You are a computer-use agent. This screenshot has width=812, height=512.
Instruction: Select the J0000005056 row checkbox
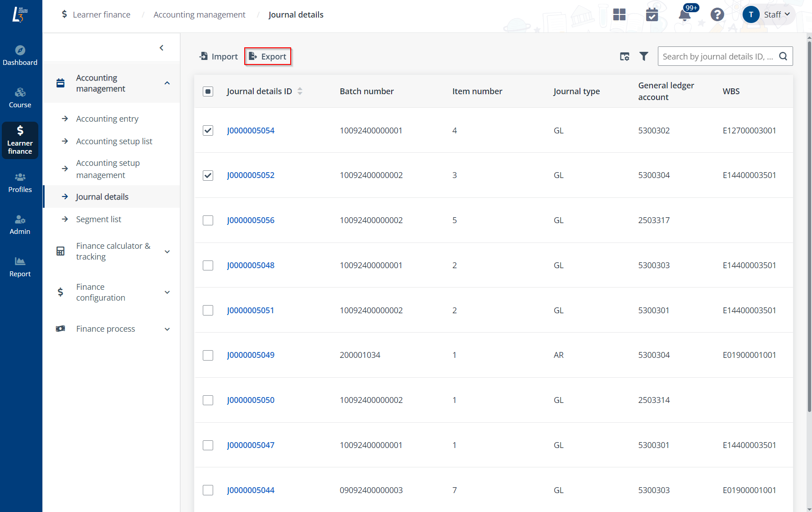tap(208, 220)
